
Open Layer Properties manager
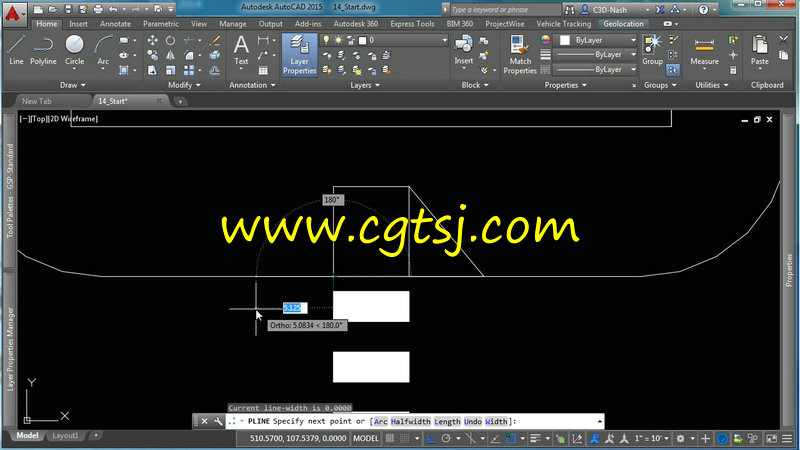coord(299,55)
